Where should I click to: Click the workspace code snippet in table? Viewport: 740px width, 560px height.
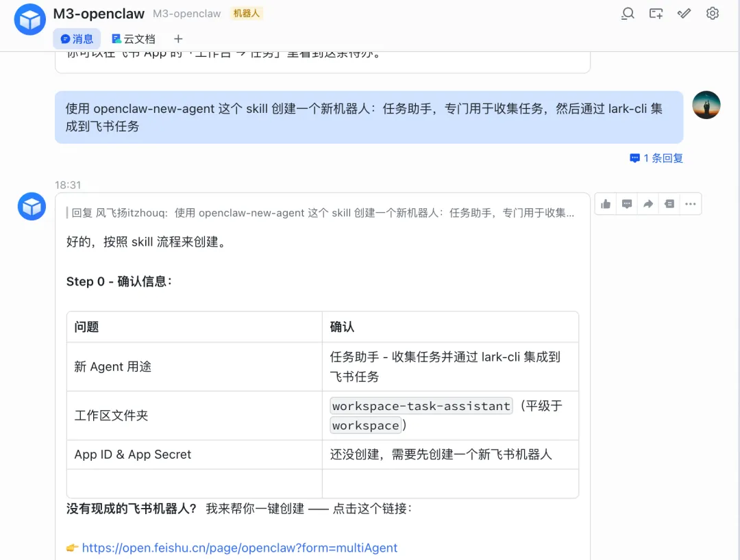tap(366, 426)
